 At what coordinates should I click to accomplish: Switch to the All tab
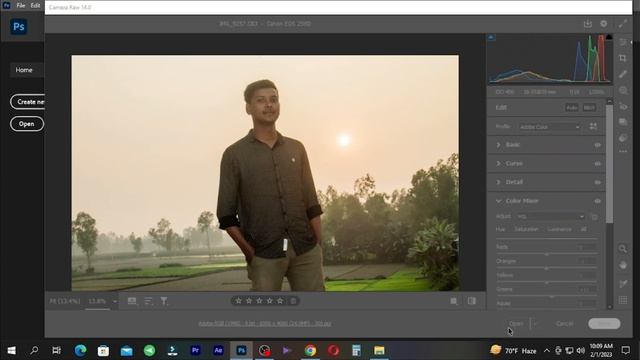coord(584,229)
